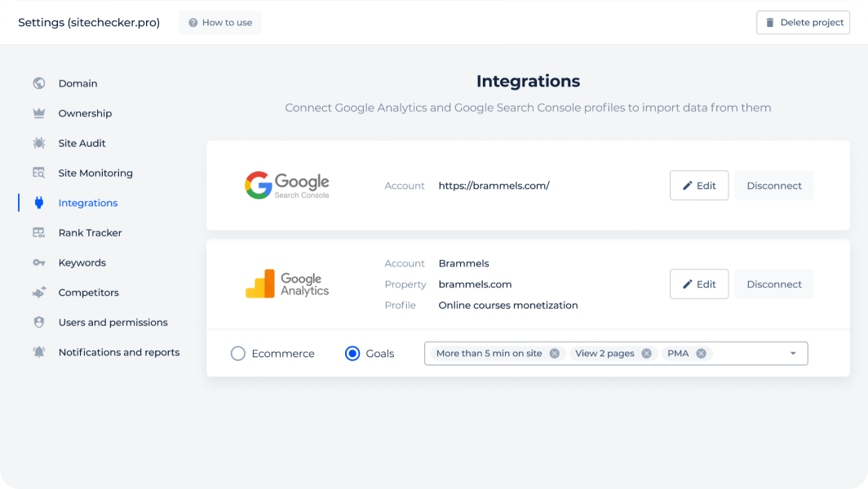Click the question mark icon in How to use
The height and width of the screenshot is (489, 868).
[x=193, y=23]
